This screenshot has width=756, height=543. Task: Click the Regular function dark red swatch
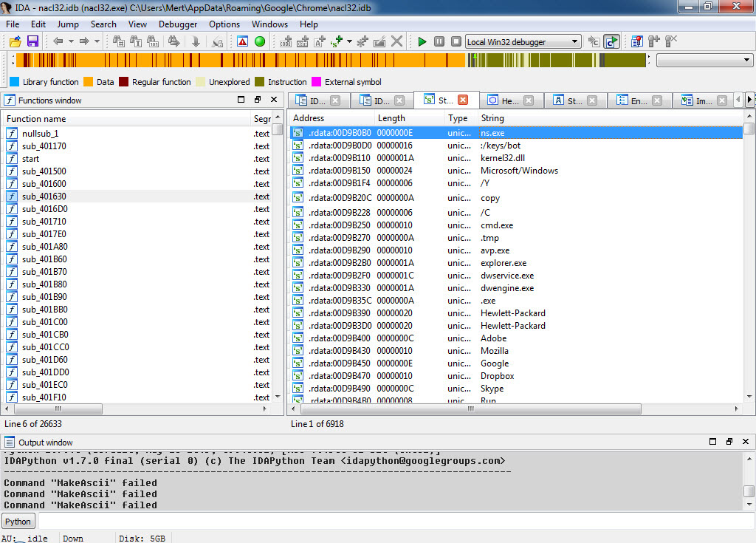(x=124, y=82)
